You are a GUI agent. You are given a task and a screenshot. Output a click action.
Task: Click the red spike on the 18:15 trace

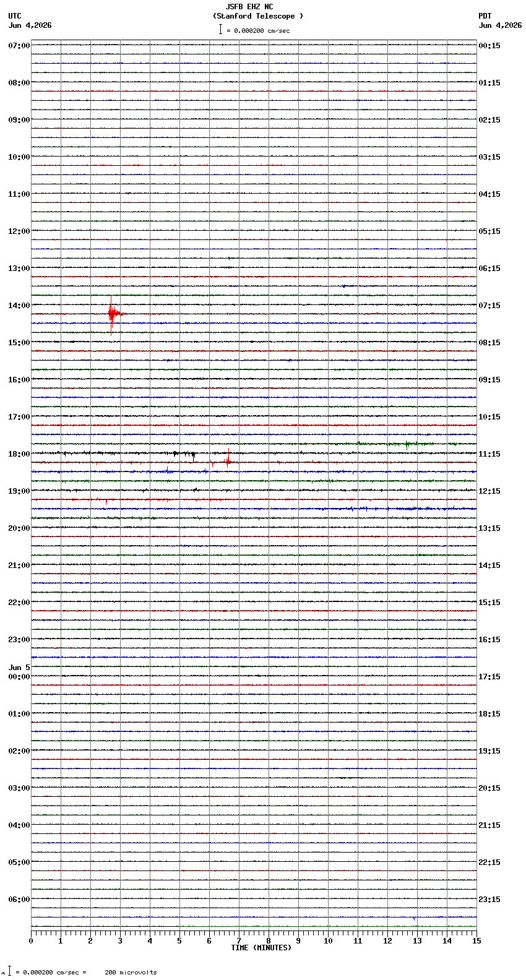tap(228, 460)
